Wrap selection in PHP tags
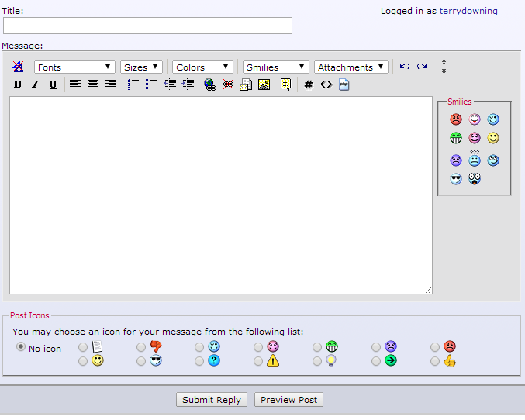 (344, 84)
